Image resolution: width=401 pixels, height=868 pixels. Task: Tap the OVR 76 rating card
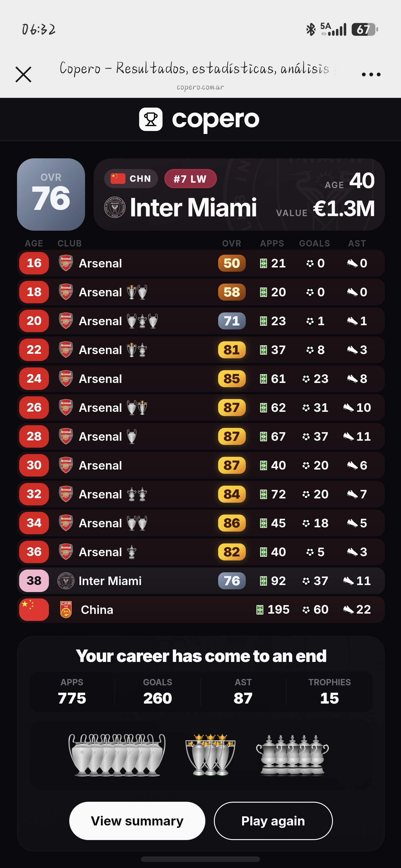pos(51,195)
